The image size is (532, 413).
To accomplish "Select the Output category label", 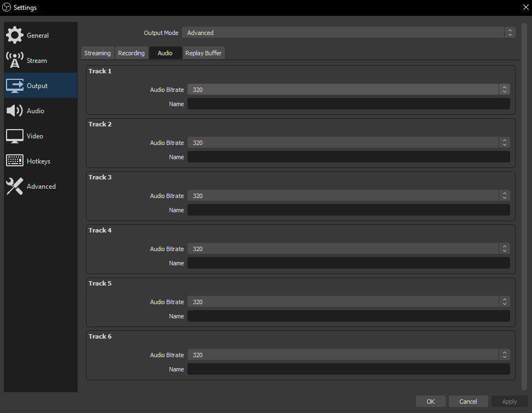I will [37, 86].
